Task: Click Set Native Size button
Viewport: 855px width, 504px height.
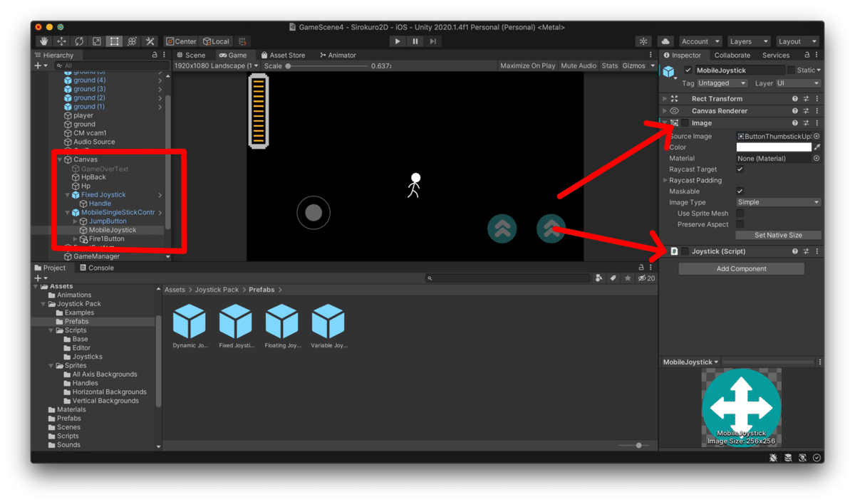Action: tap(778, 235)
